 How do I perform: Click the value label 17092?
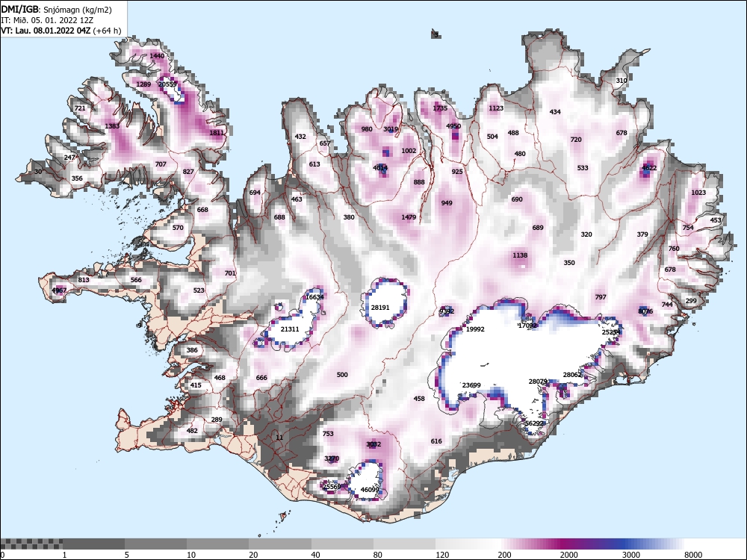pos(527,326)
